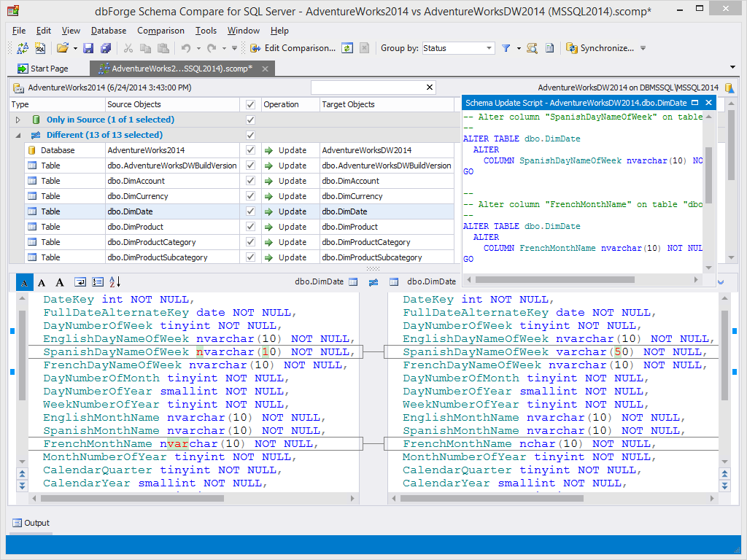Toggle checkbox for dbo.DimCurrency row
747x560 pixels.
pos(251,196)
